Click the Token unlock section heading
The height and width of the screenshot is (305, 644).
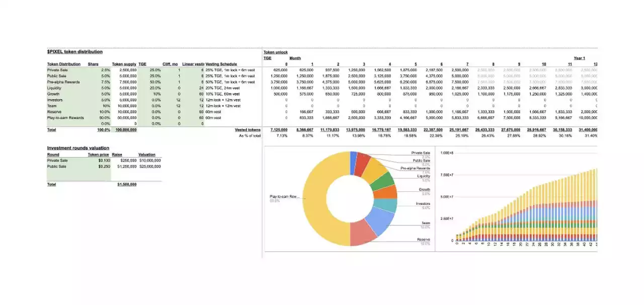[x=276, y=52]
